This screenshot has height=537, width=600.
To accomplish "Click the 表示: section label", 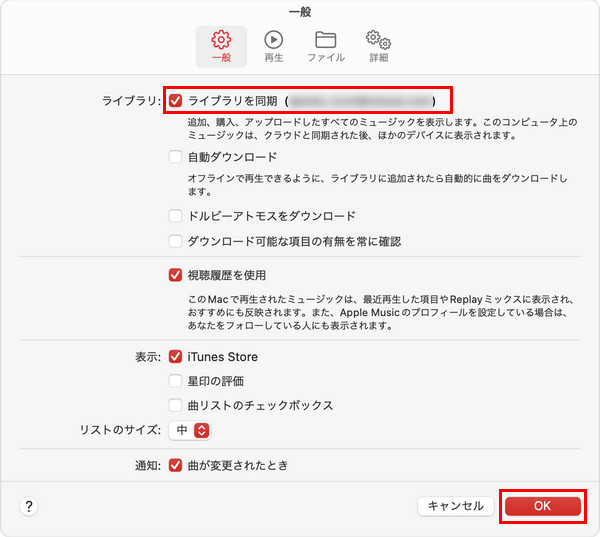I will [148, 357].
